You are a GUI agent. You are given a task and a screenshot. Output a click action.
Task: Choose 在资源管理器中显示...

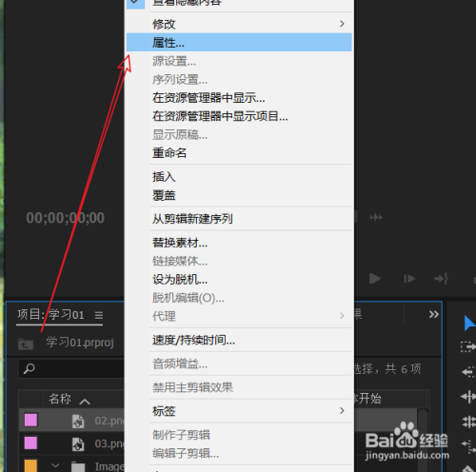pos(239,98)
